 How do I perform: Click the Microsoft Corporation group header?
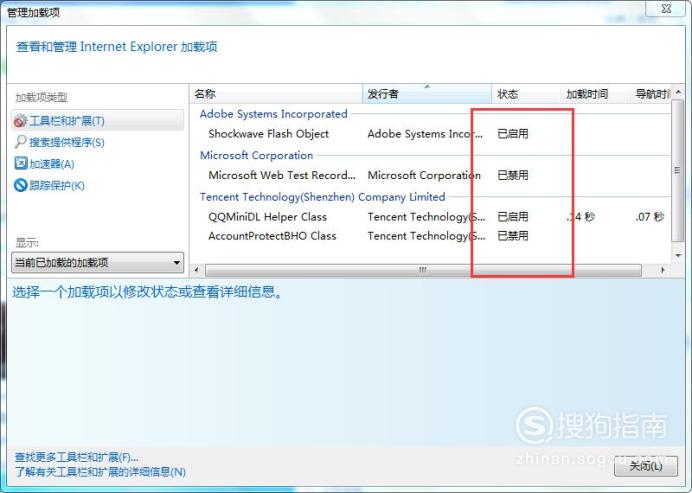[256, 155]
